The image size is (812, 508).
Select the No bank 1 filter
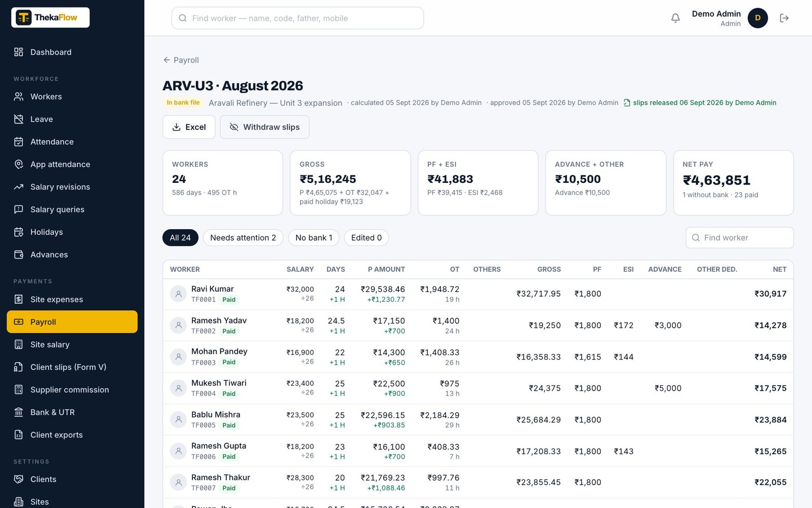pos(314,238)
